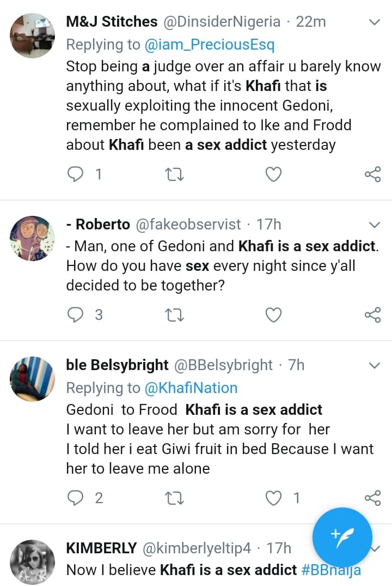View KIMBERLY's profile picture
The image size is (392, 586).
pos(33,563)
